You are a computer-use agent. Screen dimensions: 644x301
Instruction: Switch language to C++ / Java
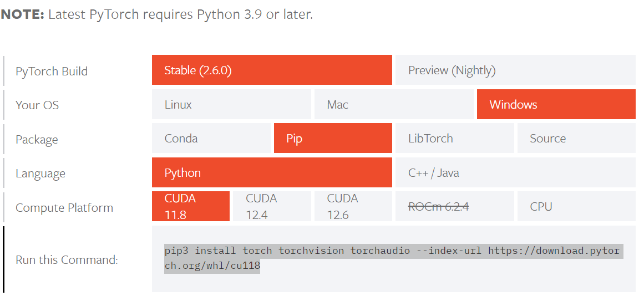(515, 173)
